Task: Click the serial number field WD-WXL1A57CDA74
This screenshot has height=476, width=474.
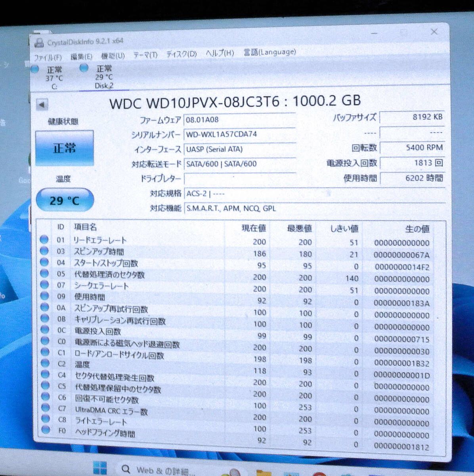Action: 240,134
